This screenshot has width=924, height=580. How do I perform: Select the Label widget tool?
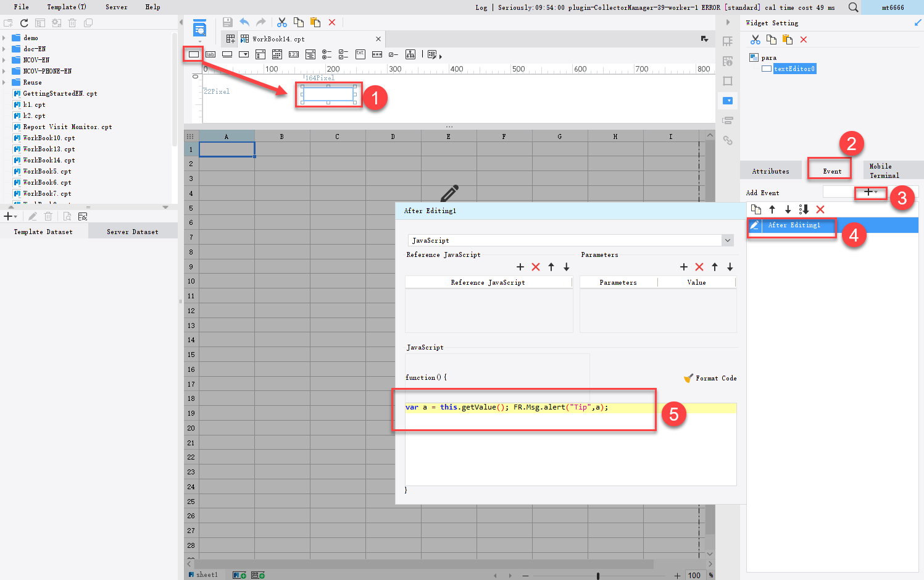click(x=210, y=54)
